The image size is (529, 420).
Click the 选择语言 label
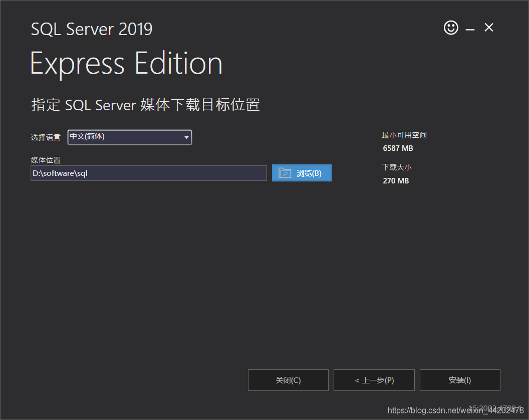point(46,137)
